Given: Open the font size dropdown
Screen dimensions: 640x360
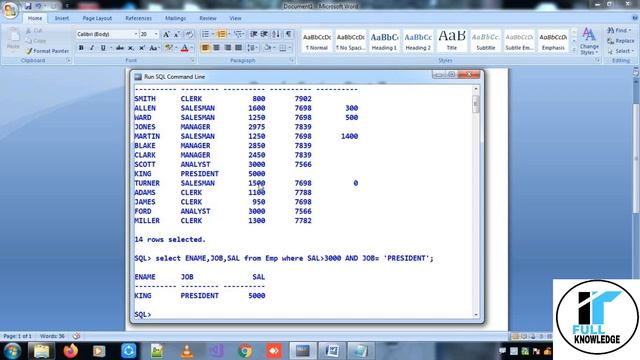Looking at the screenshot, I should click(x=156, y=34).
